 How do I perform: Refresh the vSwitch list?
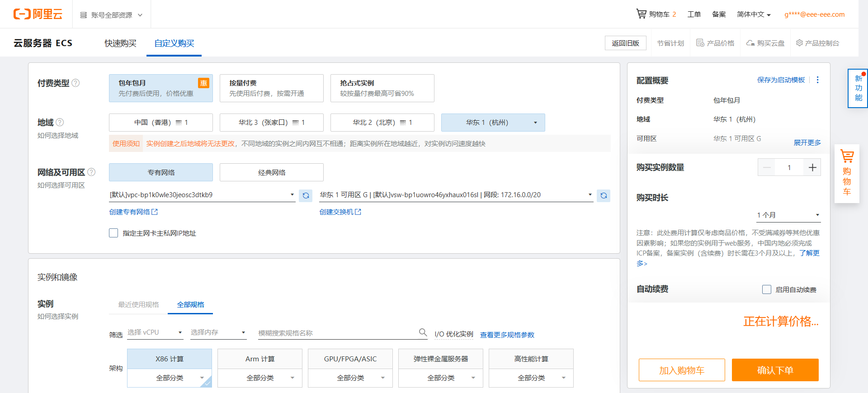(604, 195)
